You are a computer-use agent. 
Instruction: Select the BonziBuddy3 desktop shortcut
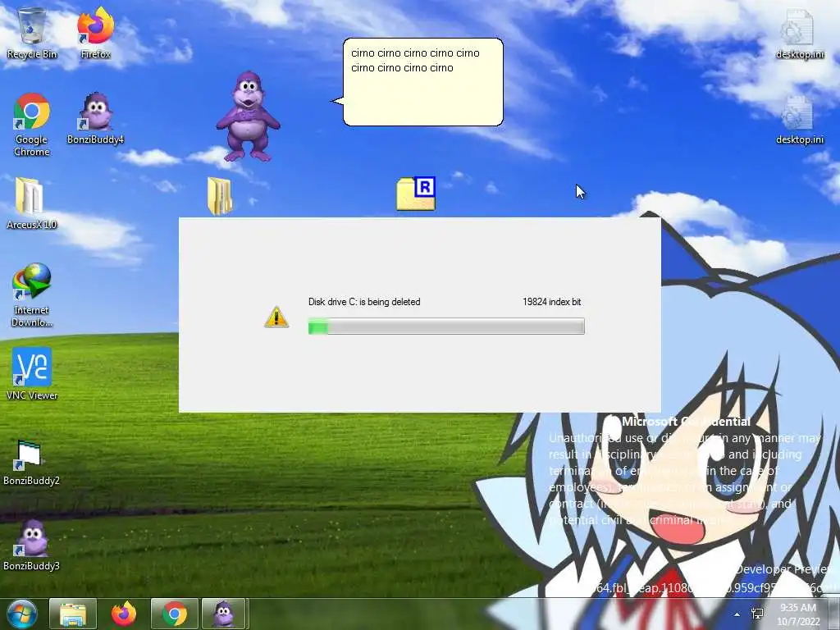(x=32, y=545)
